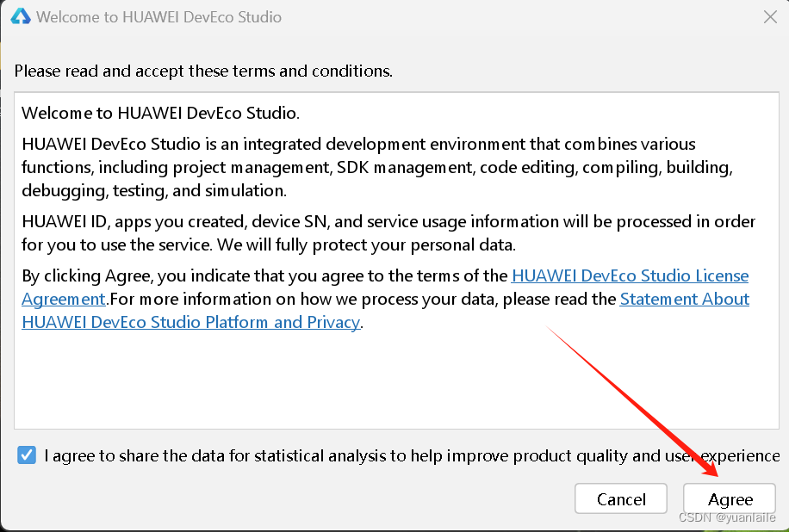Uncheck the share data for statistical analysis checkbox

click(27, 455)
